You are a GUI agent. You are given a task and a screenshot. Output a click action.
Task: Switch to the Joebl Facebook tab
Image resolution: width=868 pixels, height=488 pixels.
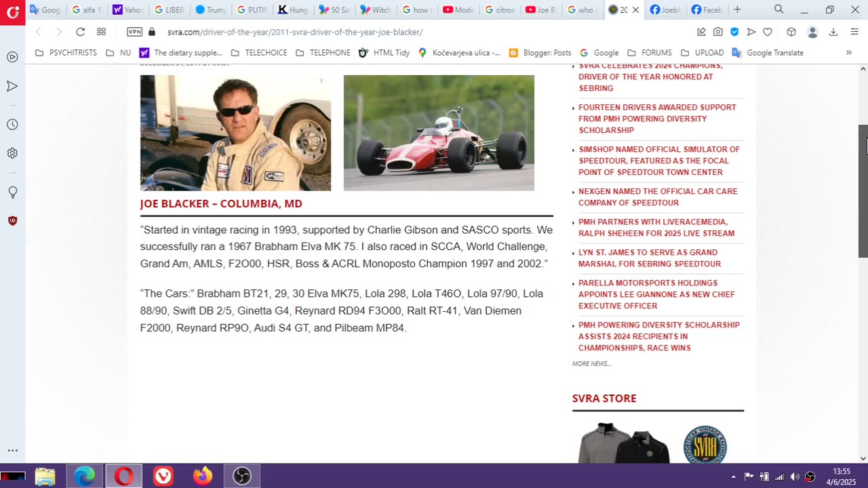click(x=664, y=9)
